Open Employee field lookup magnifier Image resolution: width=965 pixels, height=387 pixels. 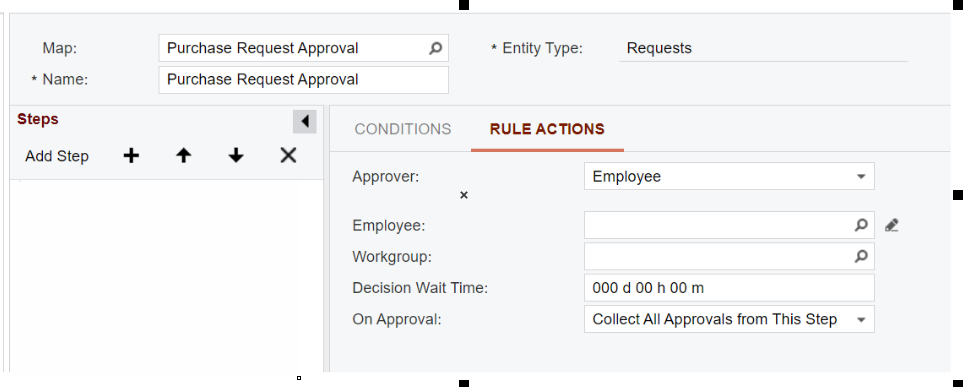click(x=861, y=225)
